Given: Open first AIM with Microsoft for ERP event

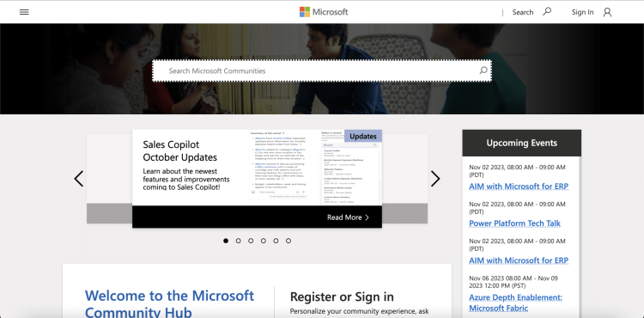Looking at the screenshot, I should click(519, 187).
